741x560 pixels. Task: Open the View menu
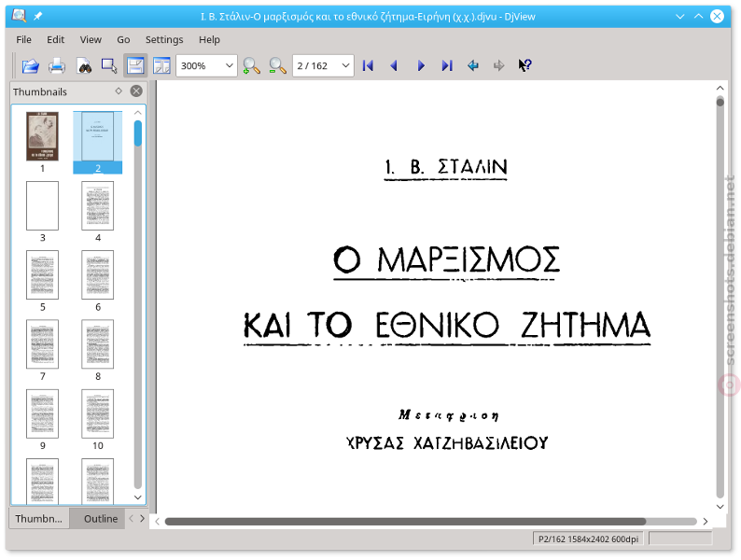91,40
